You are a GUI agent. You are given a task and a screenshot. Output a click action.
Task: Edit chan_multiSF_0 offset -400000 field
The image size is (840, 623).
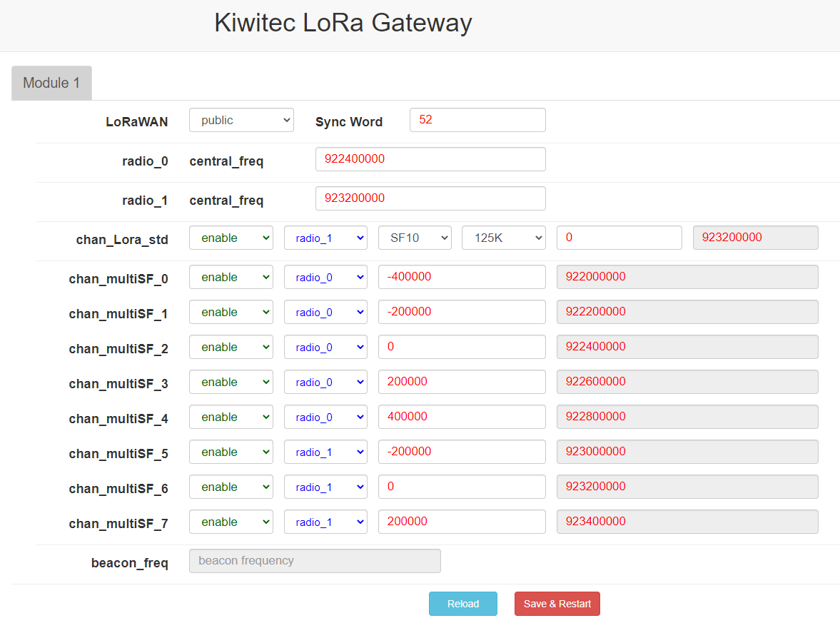462,277
